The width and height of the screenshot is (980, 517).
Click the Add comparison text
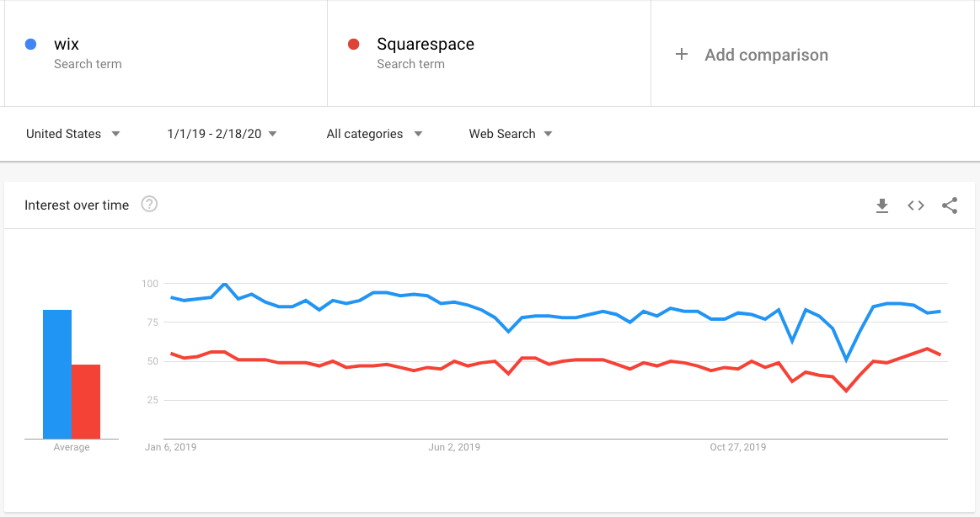point(765,54)
